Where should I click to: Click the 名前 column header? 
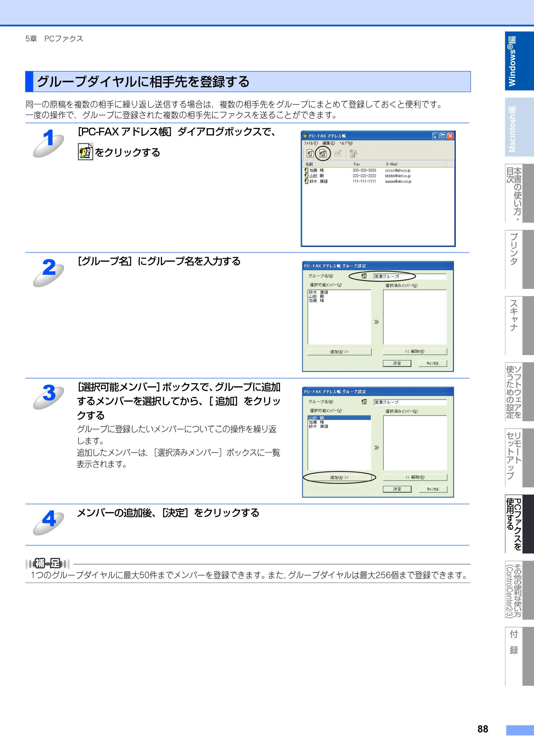coord(326,164)
